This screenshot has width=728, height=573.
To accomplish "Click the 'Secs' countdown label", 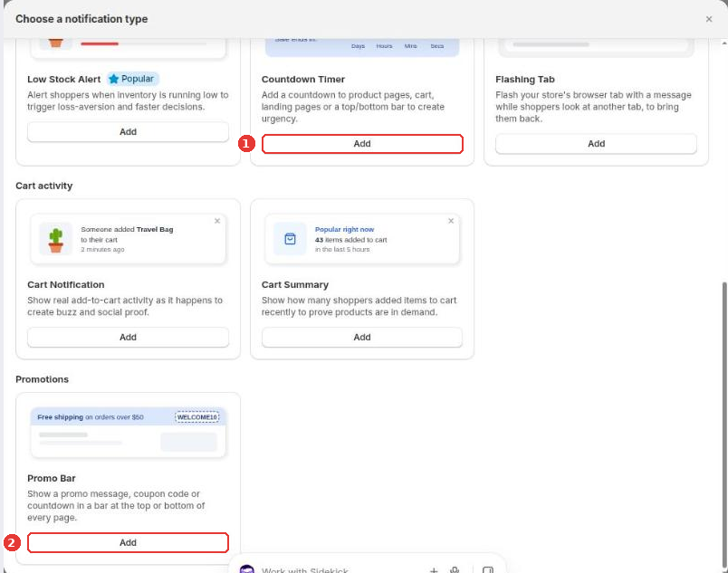I will tap(437, 46).
